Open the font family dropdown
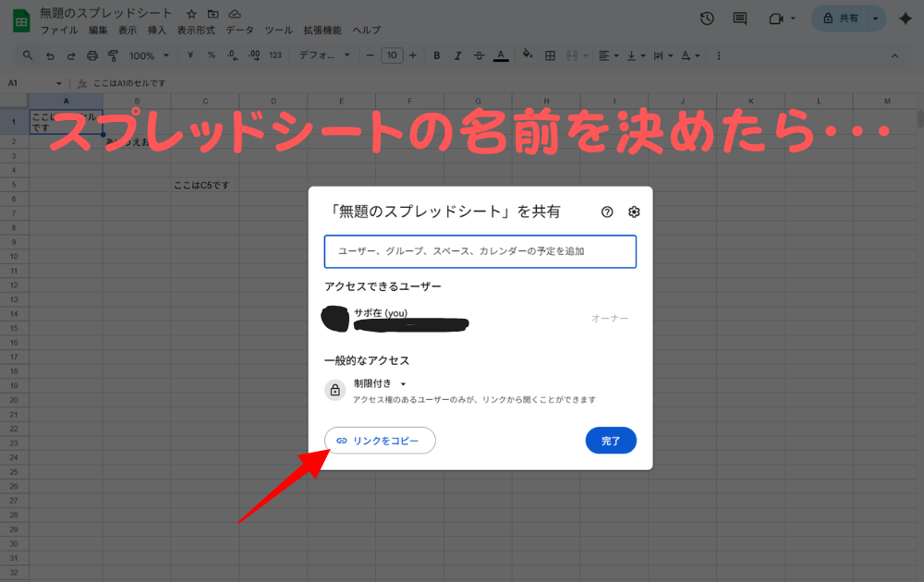Screen dimensions: 924x582 (x=323, y=55)
